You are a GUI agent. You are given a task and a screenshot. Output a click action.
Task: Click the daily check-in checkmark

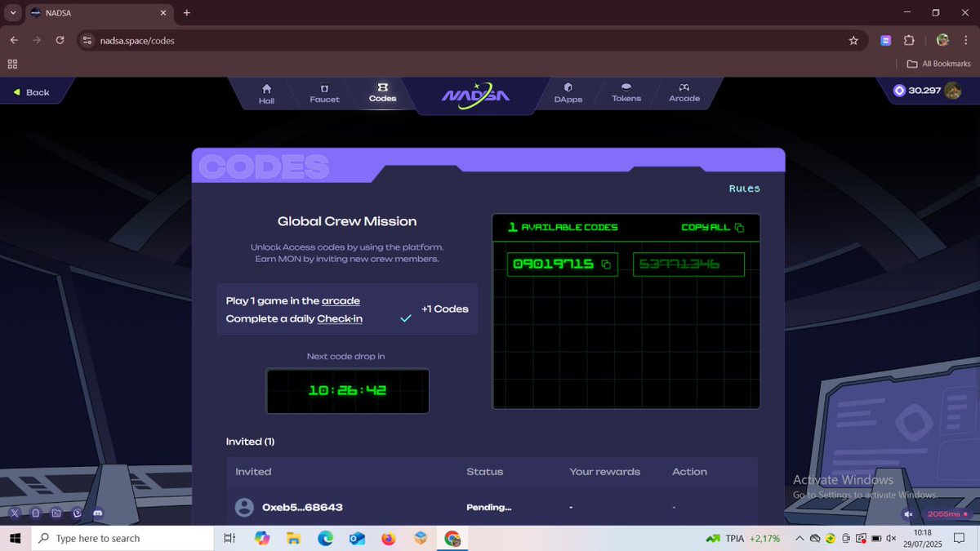[x=405, y=318]
